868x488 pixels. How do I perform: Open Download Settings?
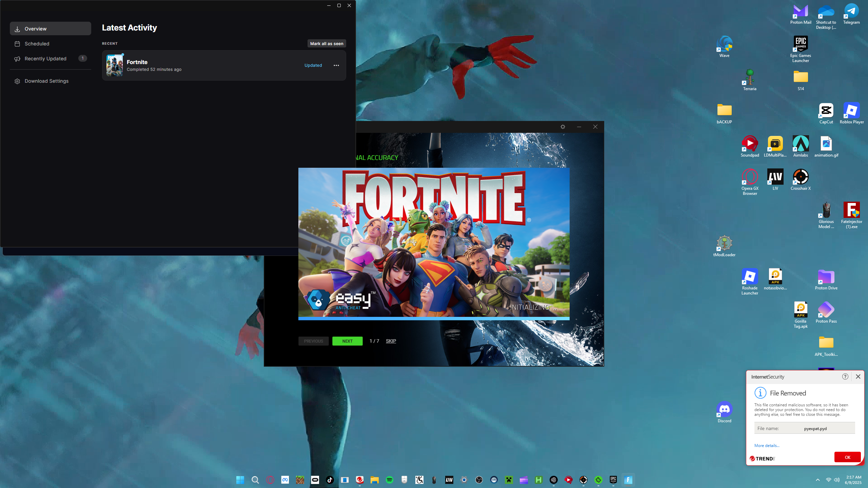coord(46,81)
